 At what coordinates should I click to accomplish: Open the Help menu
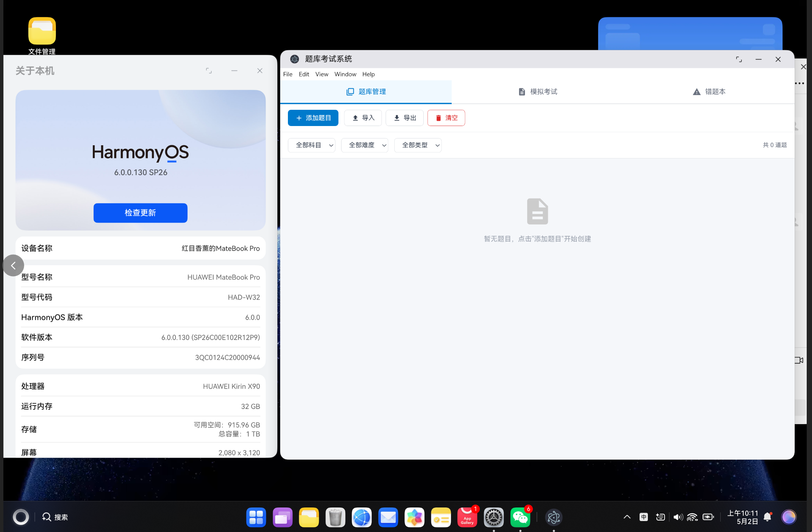coord(368,74)
